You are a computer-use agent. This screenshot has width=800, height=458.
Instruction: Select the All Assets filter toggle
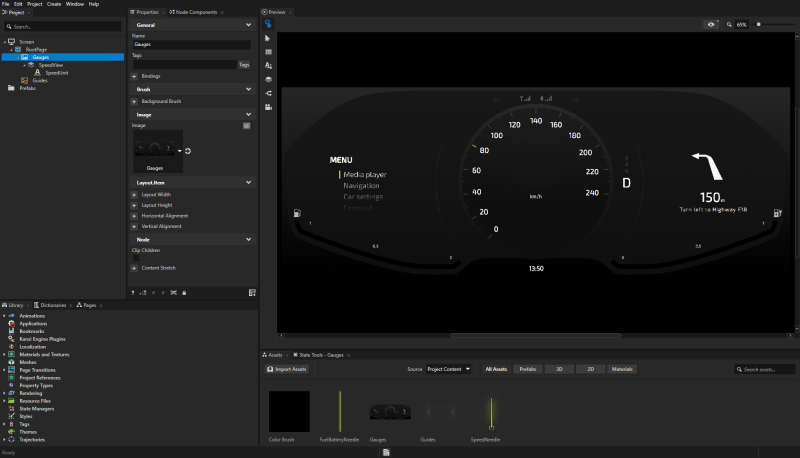tap(496, 369)
